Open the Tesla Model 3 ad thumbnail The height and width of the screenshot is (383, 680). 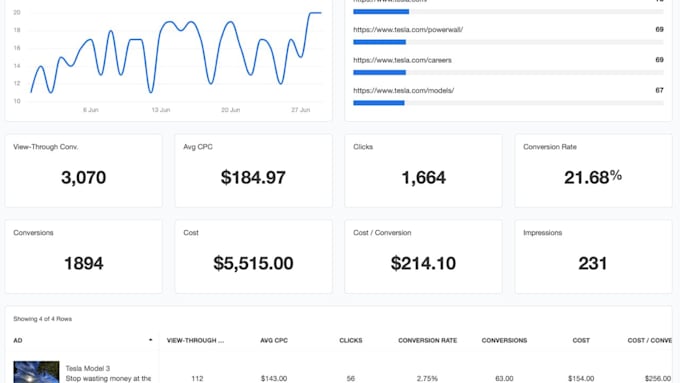pyautogui.click(x=36, y=372)
